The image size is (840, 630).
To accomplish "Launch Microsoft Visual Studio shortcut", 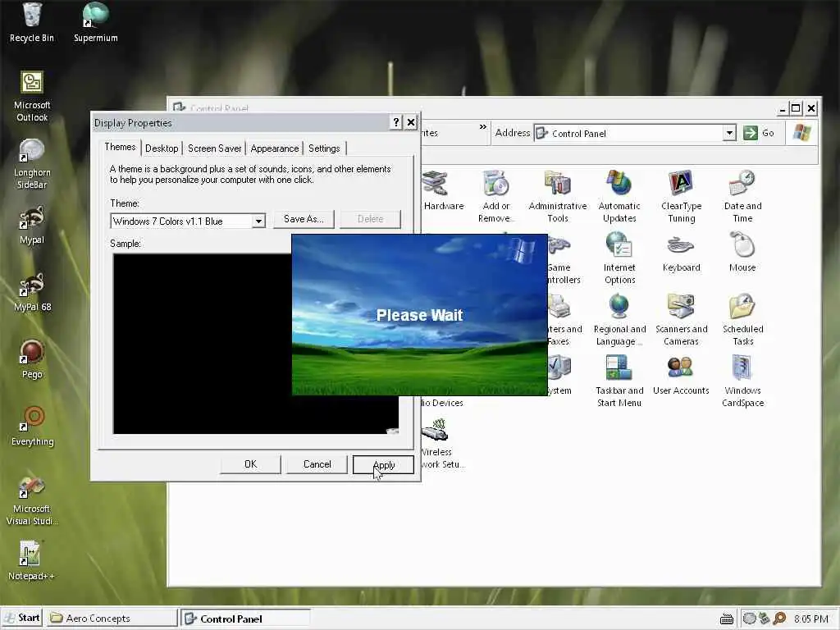I will point(32,501).
